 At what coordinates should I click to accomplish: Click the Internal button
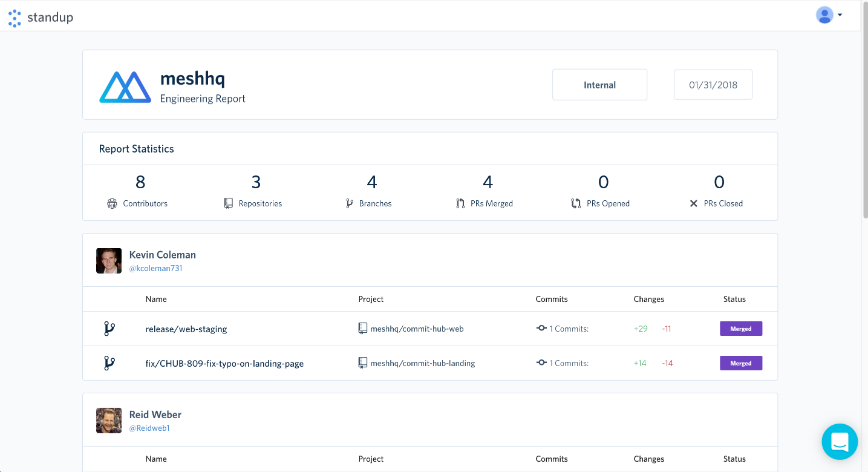[599, 85]
